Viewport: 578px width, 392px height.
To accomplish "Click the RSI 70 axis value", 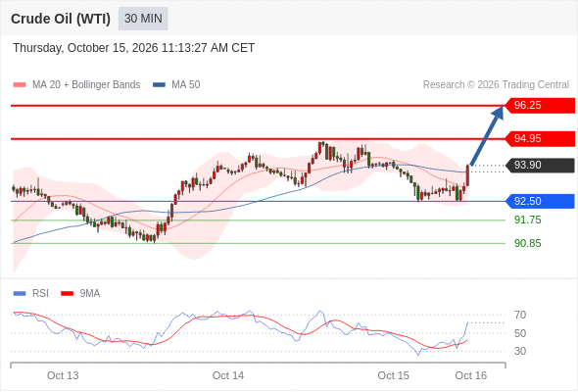I will click(520, 315).
